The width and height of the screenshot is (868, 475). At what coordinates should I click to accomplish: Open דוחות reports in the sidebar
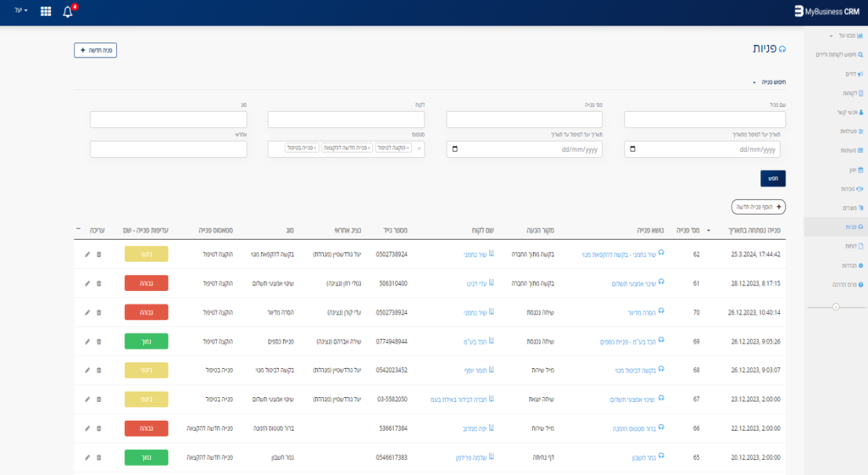854,246
